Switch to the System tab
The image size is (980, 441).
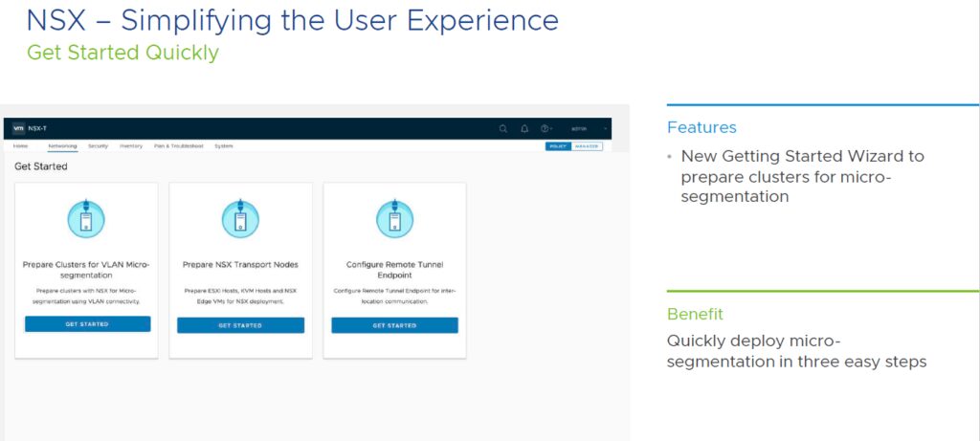224,146
